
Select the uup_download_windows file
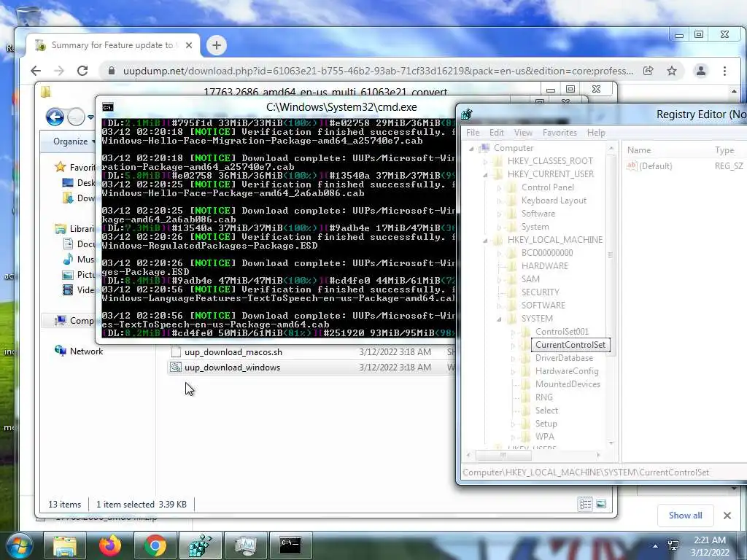(x=232, y=367)
